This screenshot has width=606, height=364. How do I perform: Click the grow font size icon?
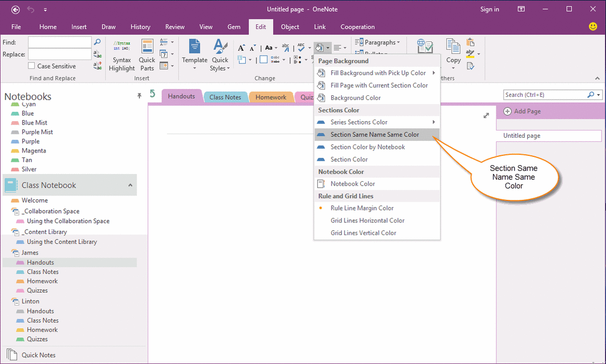[241, 48]
